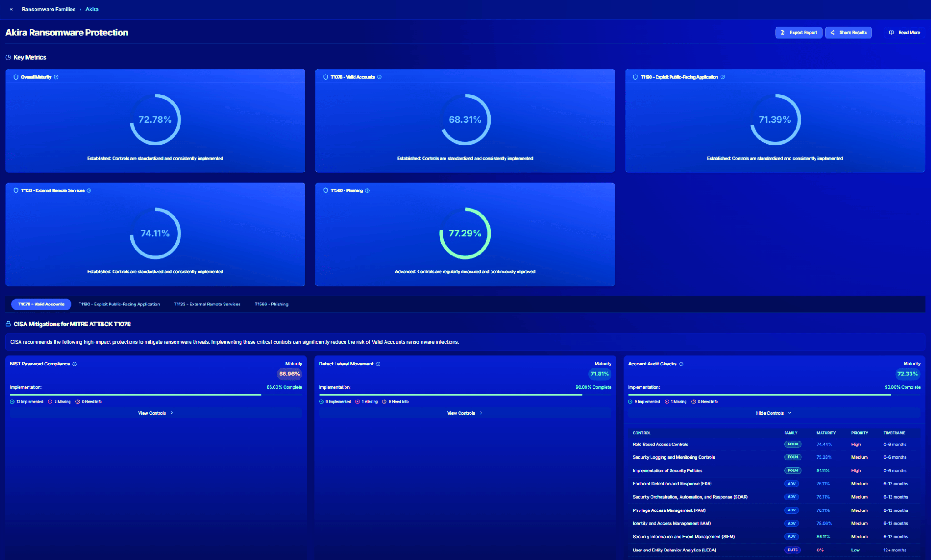Open the help tooltip for Overall Maturity
This screenshot has width=931, height=560.
click(x=56, y=77)
